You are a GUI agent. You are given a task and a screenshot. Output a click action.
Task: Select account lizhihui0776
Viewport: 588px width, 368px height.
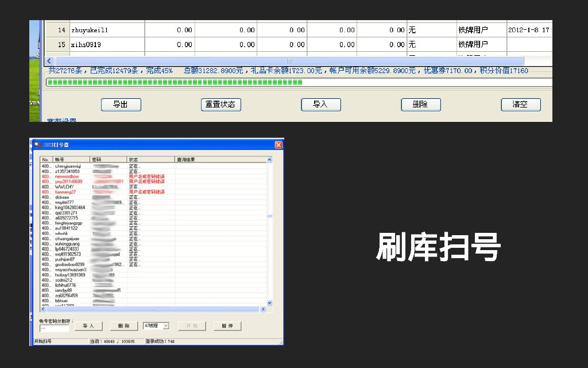click(x=65, y=285)
